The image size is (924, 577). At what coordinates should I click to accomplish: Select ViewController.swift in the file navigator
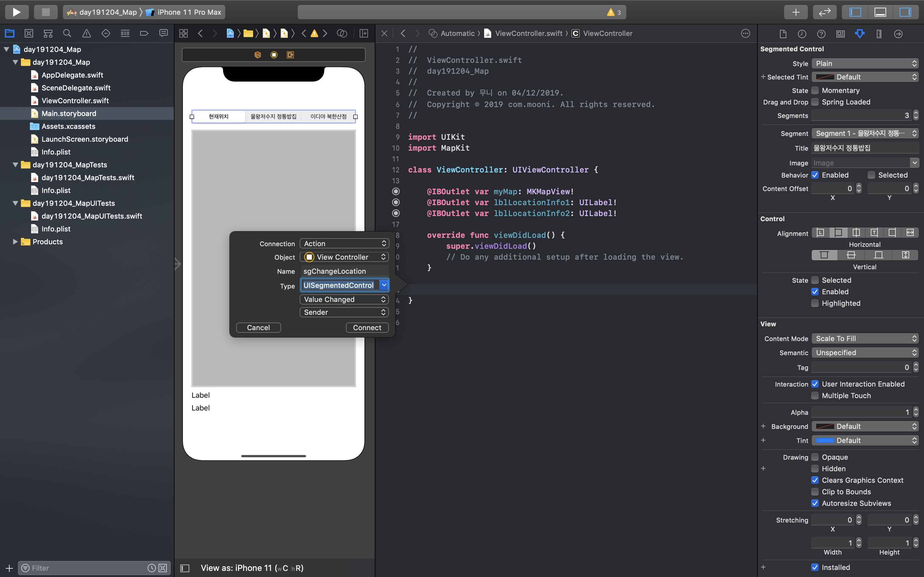[75, 101]
